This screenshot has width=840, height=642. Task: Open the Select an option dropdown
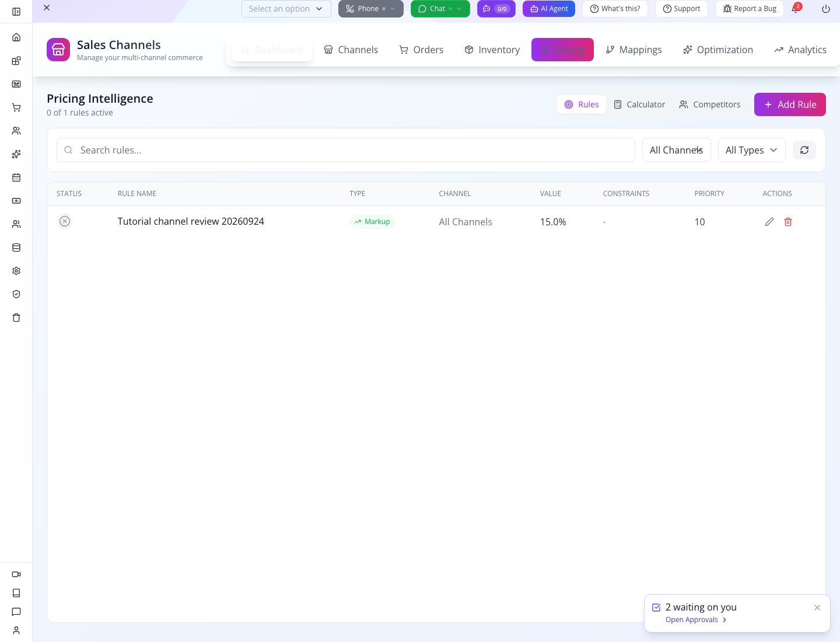[286, 9]
